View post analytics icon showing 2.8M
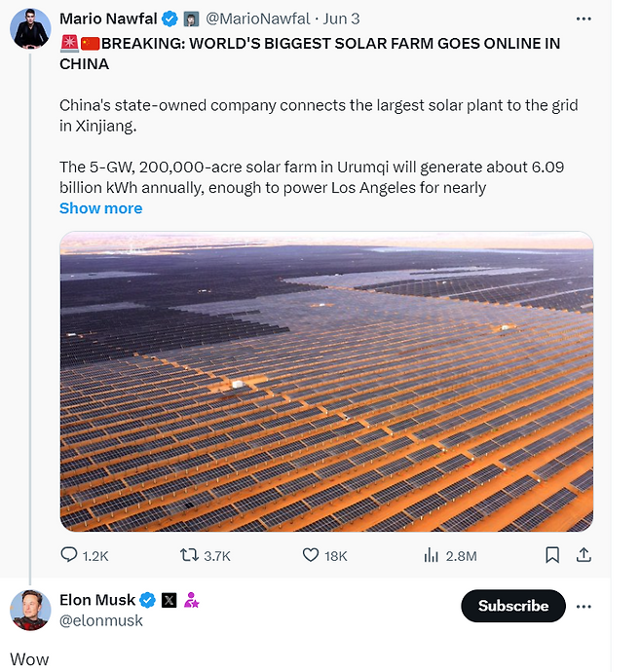This screenshot has width=641, height=672. [432, 555]
